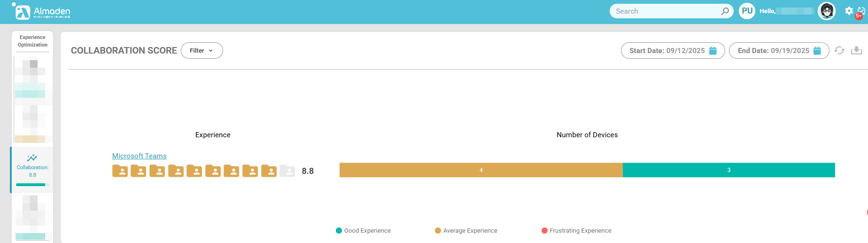Open the Start Date picker field
Screen dimensions: 868x243
pos(667,51)
